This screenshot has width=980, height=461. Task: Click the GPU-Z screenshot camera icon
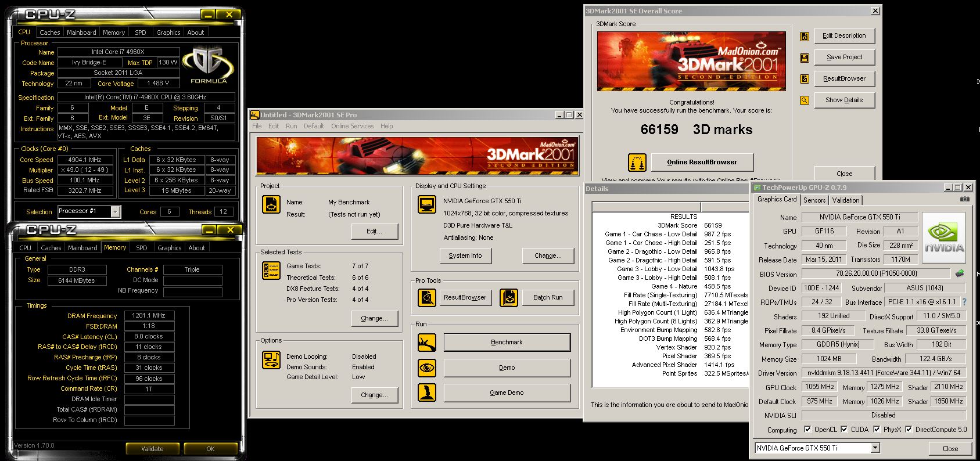pyautogui.click(x=965, y=199)
